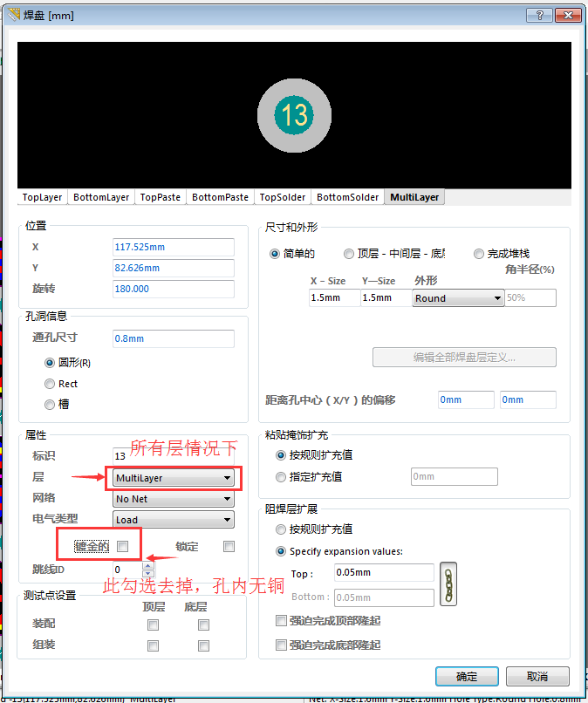Click the pad 13 preview graphic
588x703 pixels.
(x=295, y=114)
